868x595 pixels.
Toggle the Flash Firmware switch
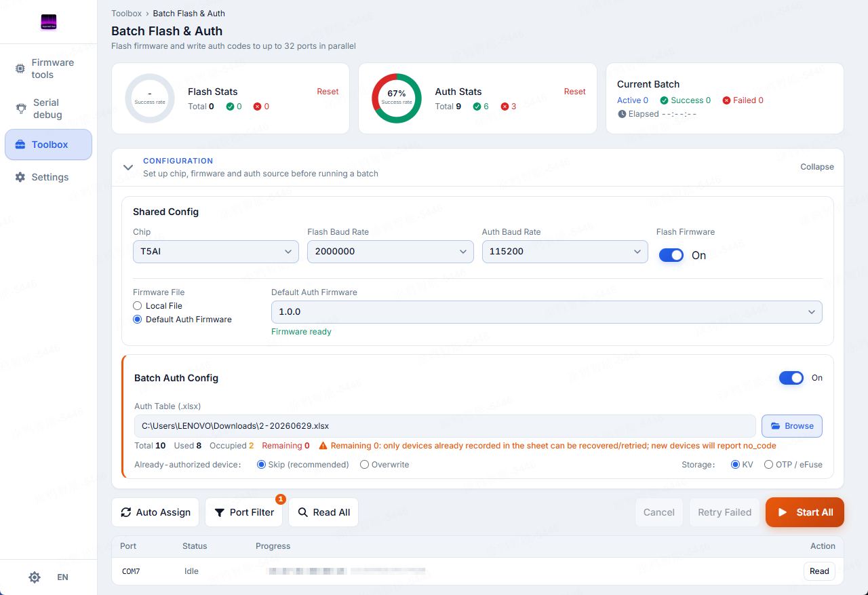[671, 255]
